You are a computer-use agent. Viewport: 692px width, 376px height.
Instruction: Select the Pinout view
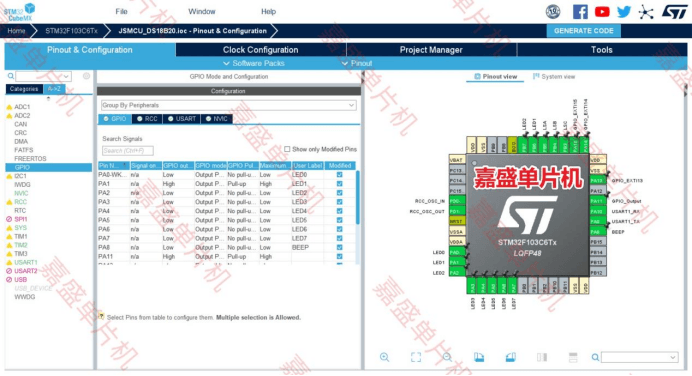(495, 76)
